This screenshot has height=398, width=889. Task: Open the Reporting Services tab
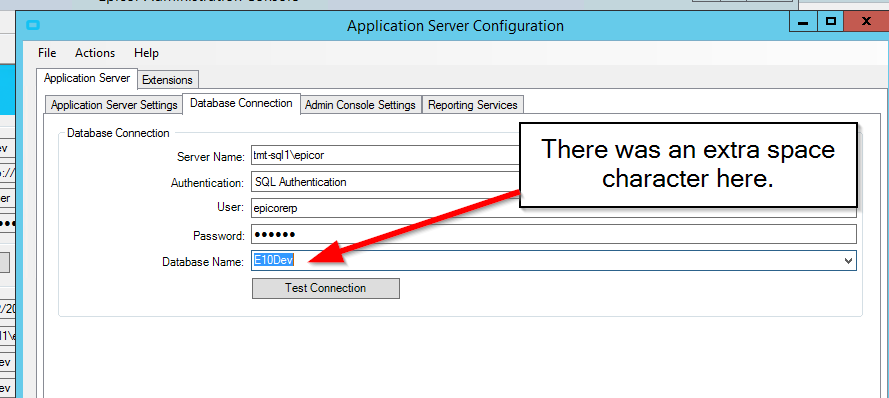(473, 105)
